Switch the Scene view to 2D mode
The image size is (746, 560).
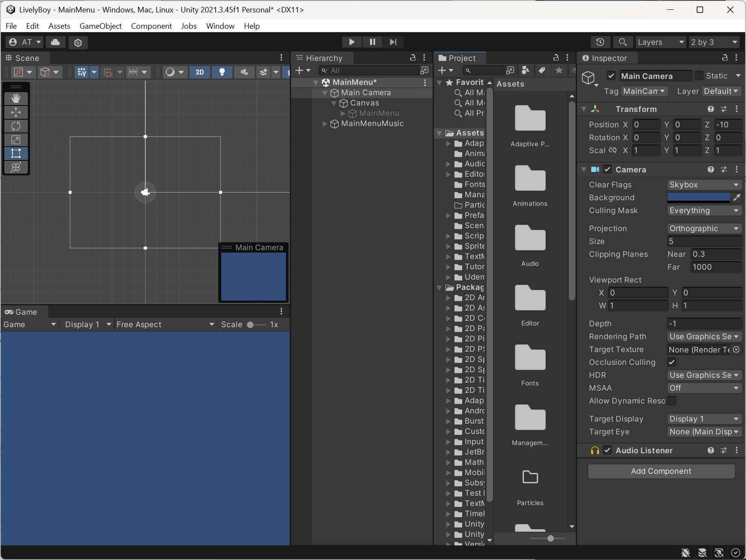200,72
